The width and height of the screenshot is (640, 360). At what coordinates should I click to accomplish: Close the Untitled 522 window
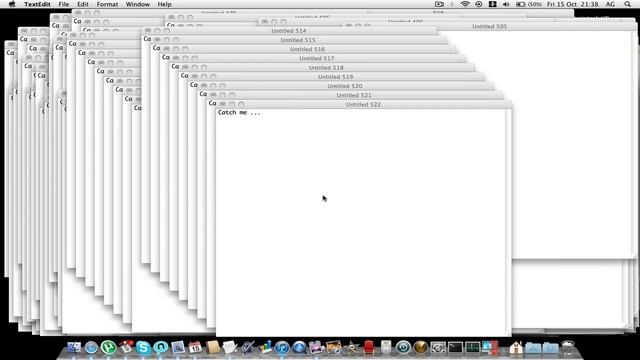point(222,104)
